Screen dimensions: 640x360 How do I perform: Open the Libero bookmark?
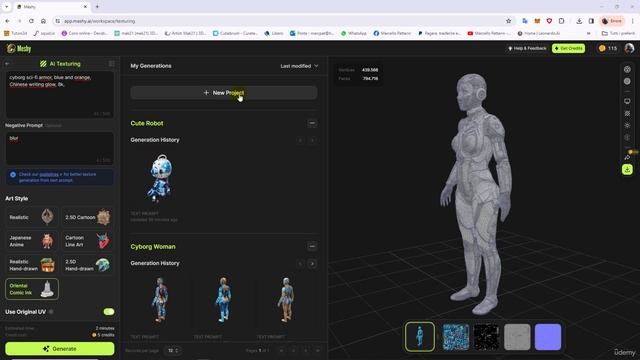[x=273, y=33]
